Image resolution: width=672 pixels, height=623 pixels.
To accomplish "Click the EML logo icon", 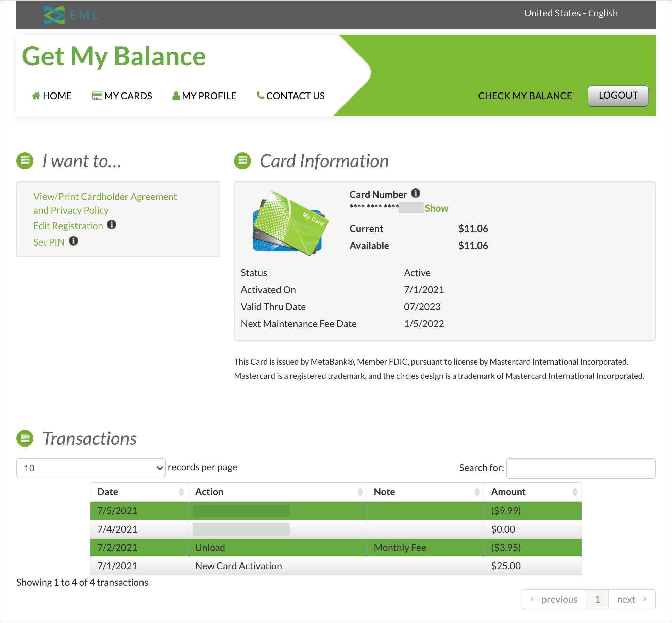I will [x=54, y=15].
